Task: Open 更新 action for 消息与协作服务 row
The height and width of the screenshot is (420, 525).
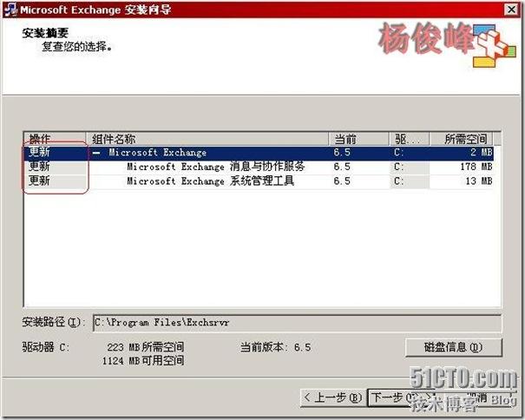Action: tap(55, 167)
